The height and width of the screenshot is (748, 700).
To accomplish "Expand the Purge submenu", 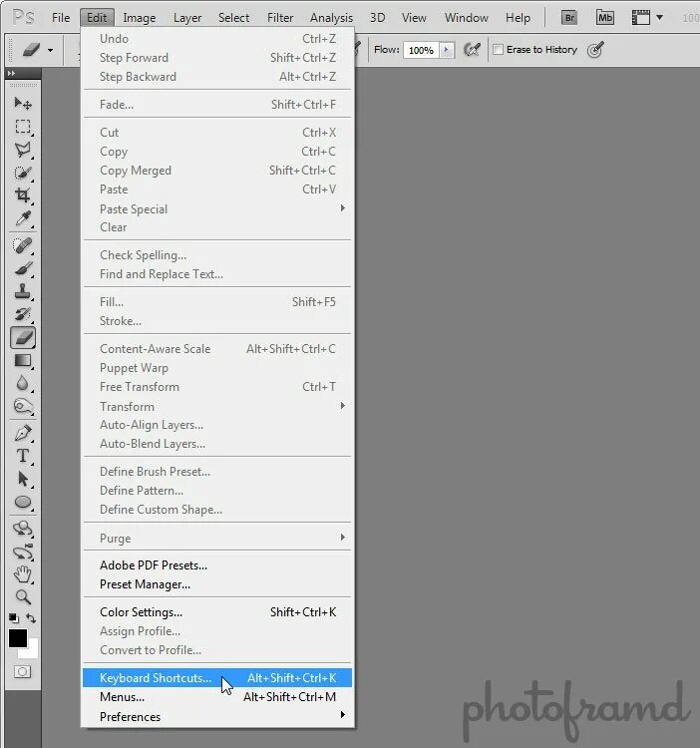I will pyautogui.click(x=217, y=539).
